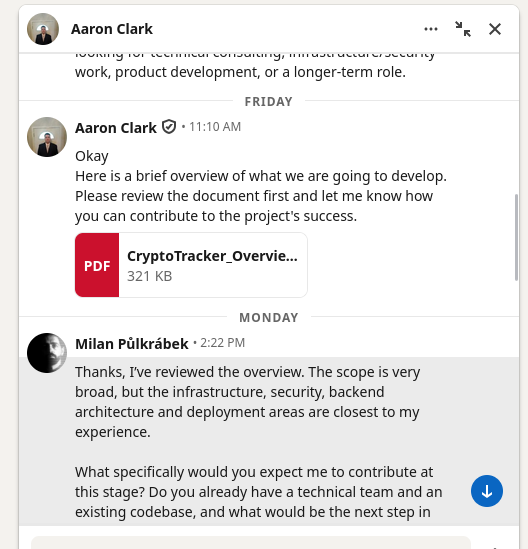Open Aaron Clark's avatar in the chat header
Viewport: 528px width, 549px height.
tap(43, 29)
